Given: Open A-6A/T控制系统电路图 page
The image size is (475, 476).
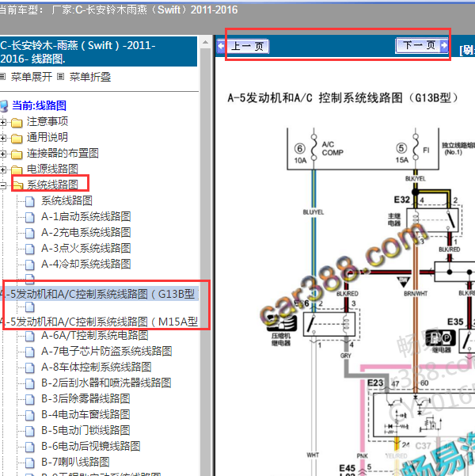Looking at the screenshot, I should [x=95, y=335].
